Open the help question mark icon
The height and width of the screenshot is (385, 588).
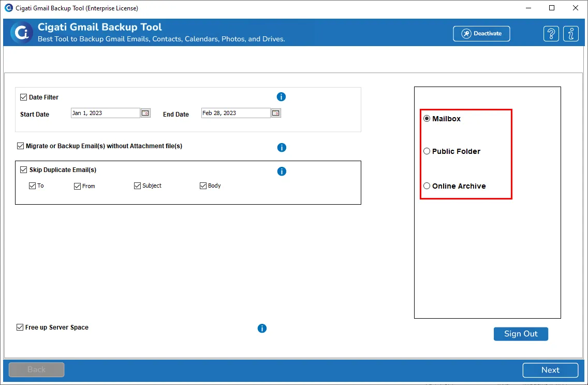[x=551, y=34]
